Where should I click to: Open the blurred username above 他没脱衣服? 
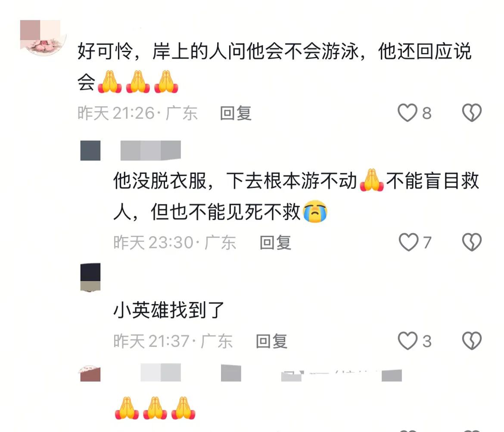tap(150, 151)
